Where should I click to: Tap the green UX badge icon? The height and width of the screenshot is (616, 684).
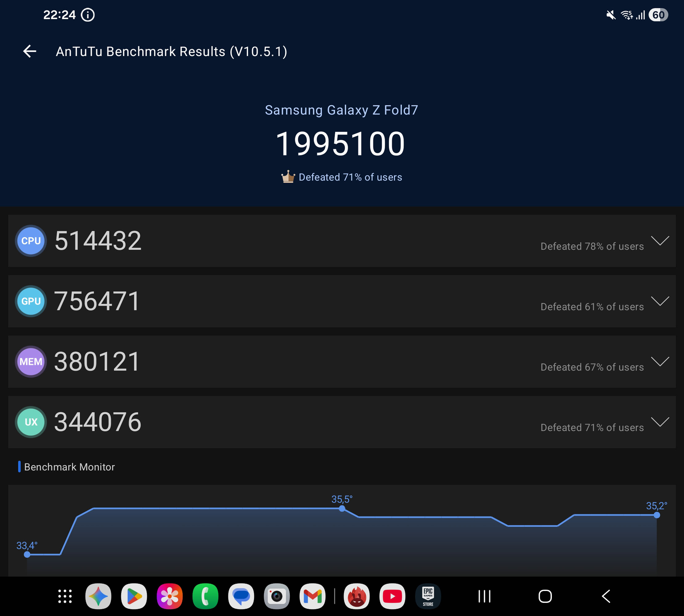(31, 422)
